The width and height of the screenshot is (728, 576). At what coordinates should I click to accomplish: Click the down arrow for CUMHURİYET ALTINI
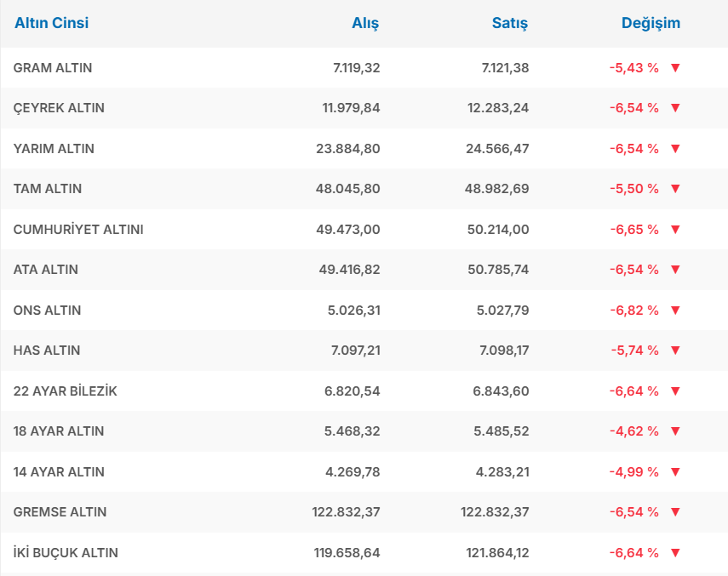click(x=675, y=230)
